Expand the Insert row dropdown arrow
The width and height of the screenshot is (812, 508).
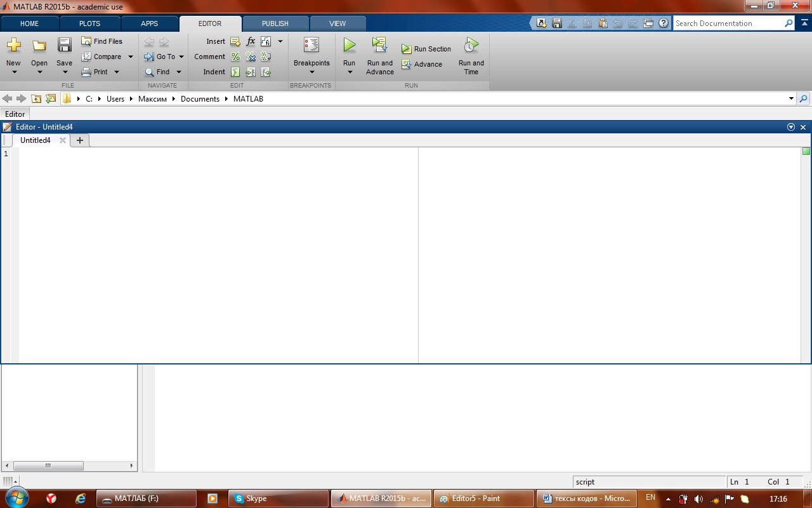[x=280, y=41]
